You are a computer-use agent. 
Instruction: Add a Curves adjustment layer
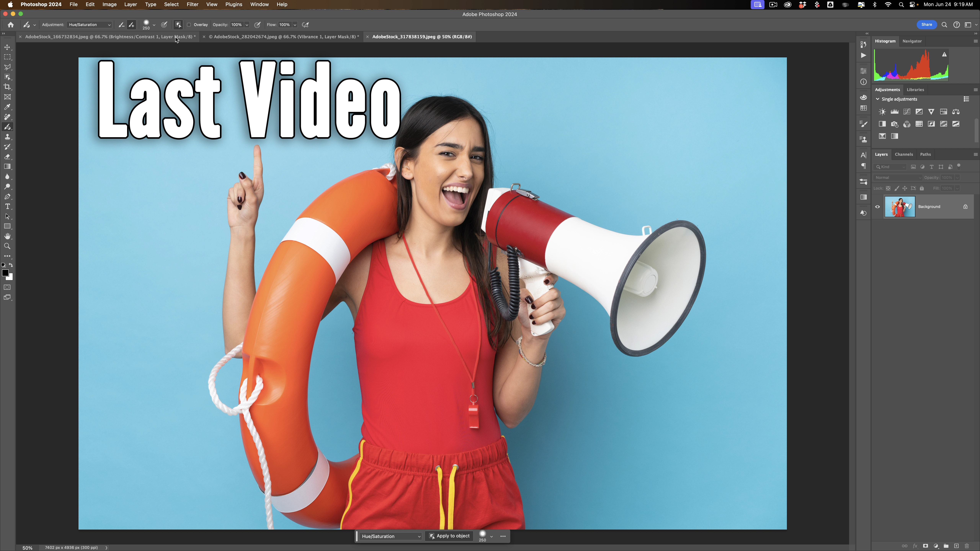(906, 112)
